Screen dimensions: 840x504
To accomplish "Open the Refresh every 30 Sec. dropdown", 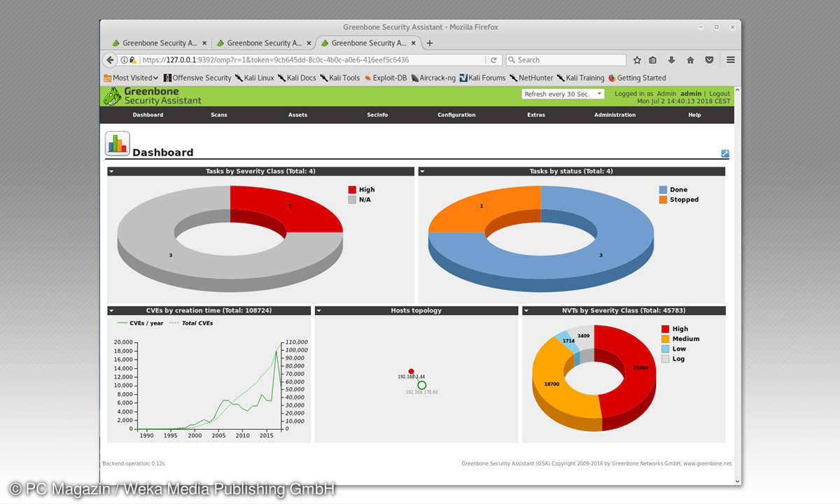I will click(563, 94).
